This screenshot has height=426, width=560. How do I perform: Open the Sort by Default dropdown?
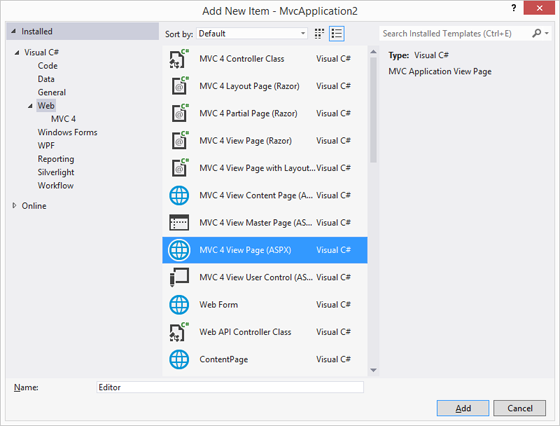click(x=252, y=34)
